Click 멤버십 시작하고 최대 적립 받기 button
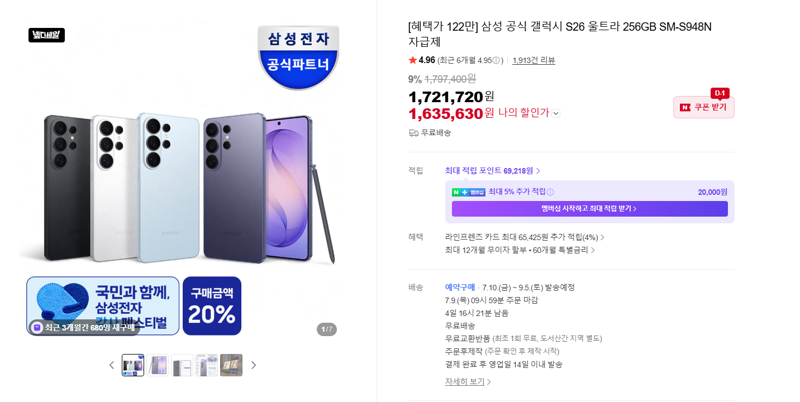800x402 pixels. click(x=589, y=209)
